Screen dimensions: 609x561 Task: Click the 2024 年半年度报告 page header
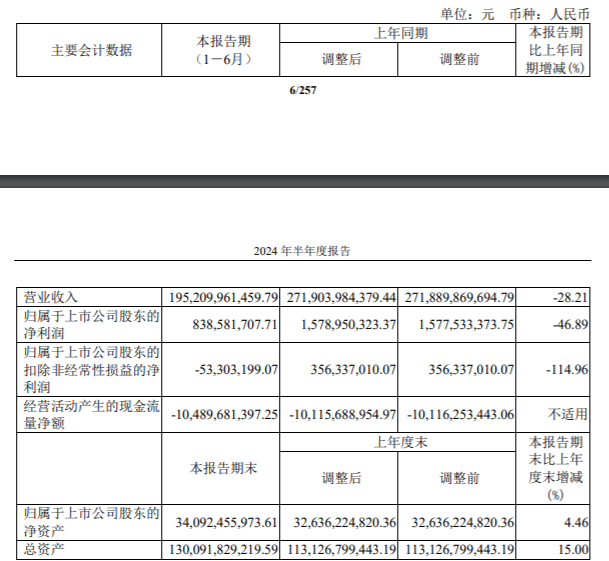(302, 251)
